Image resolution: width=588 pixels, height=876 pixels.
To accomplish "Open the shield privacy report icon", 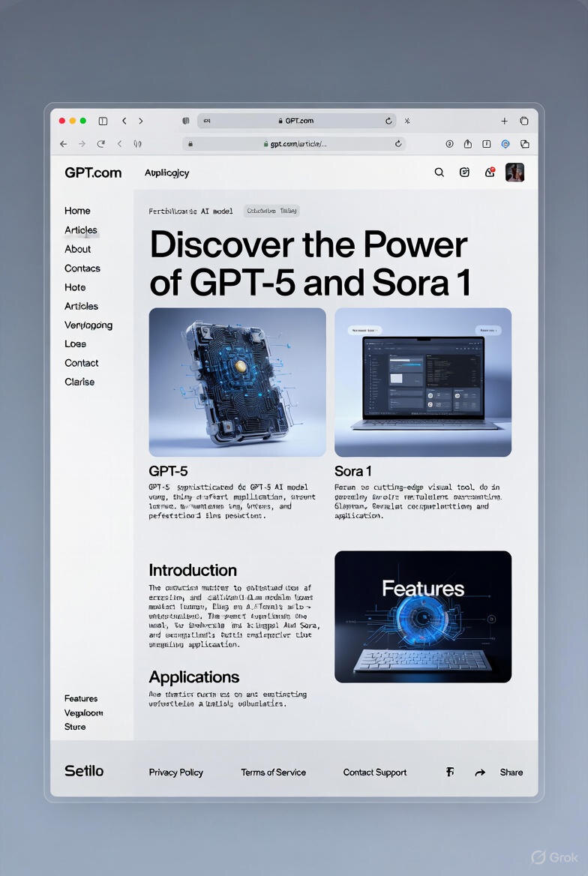I will tap(185, 121).
